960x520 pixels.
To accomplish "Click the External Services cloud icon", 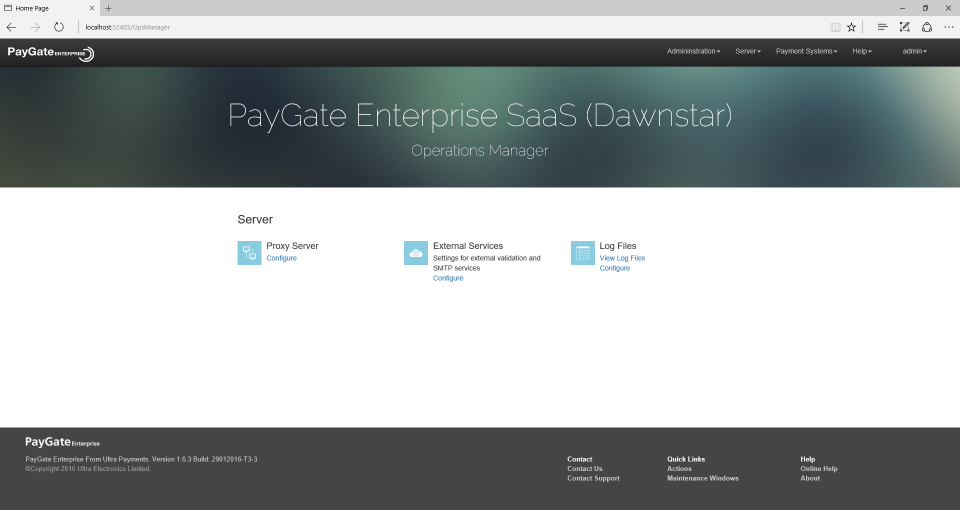I will click(416, 253).
